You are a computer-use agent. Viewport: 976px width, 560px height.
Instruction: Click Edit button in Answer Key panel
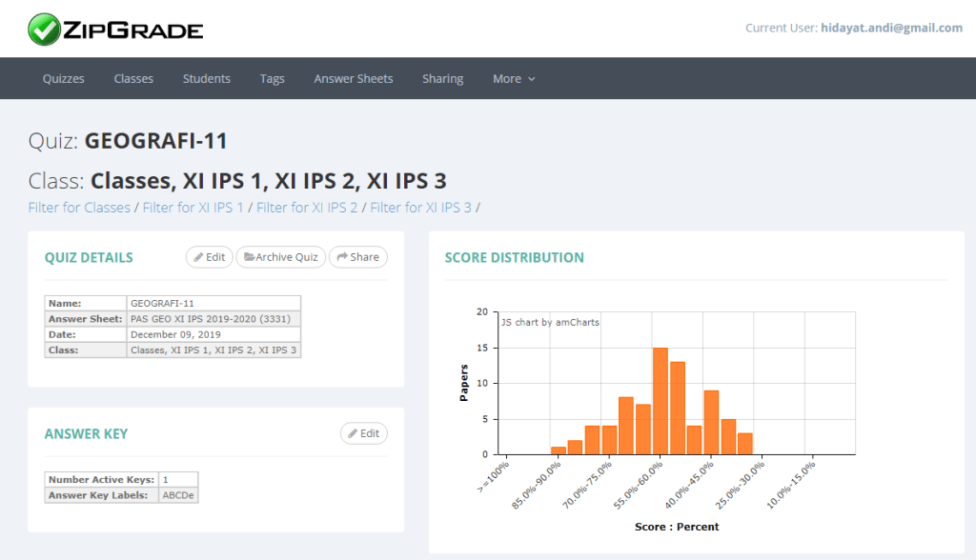click(x=363, y=433)
